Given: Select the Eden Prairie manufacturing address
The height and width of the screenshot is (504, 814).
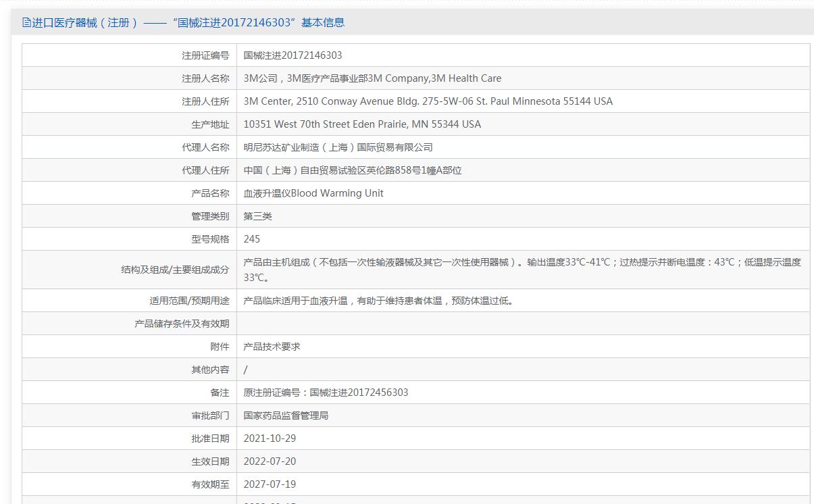Looking at the screenshot, I should click(x=362, y=124).
